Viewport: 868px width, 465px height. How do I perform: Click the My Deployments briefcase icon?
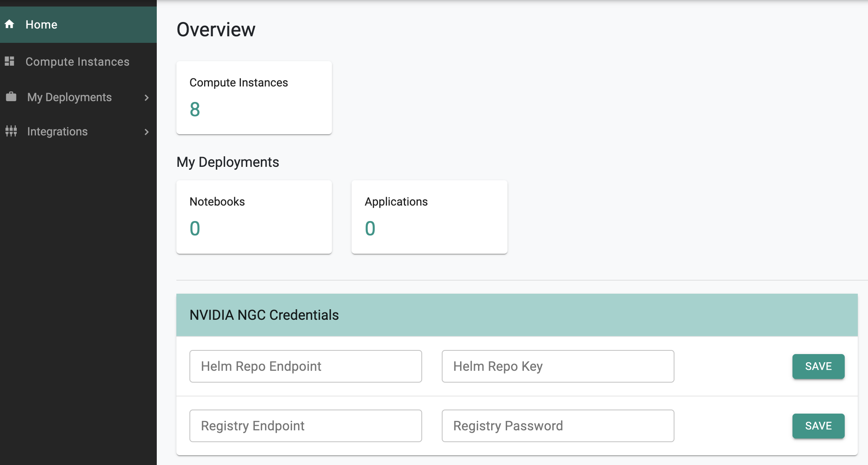pyautogui.click(x=11, y=97)
